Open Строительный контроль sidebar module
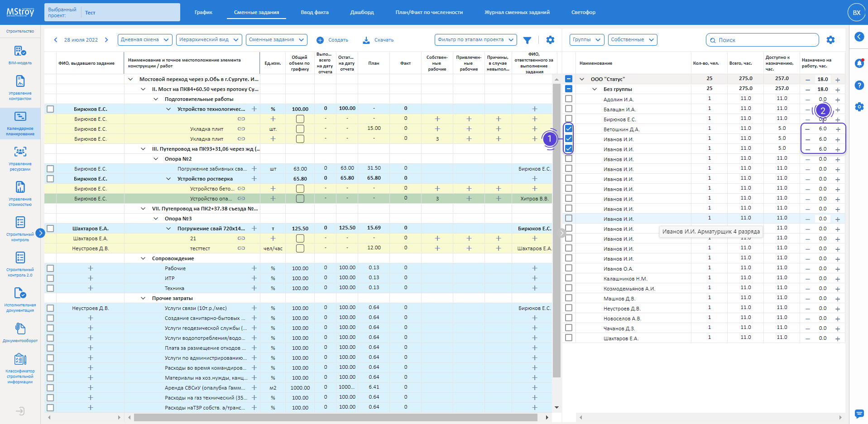868x424 pixels. coord(20,229)
